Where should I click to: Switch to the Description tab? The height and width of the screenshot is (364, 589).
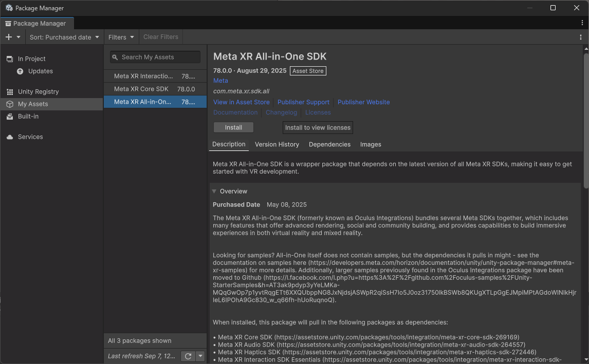[229, 144]
